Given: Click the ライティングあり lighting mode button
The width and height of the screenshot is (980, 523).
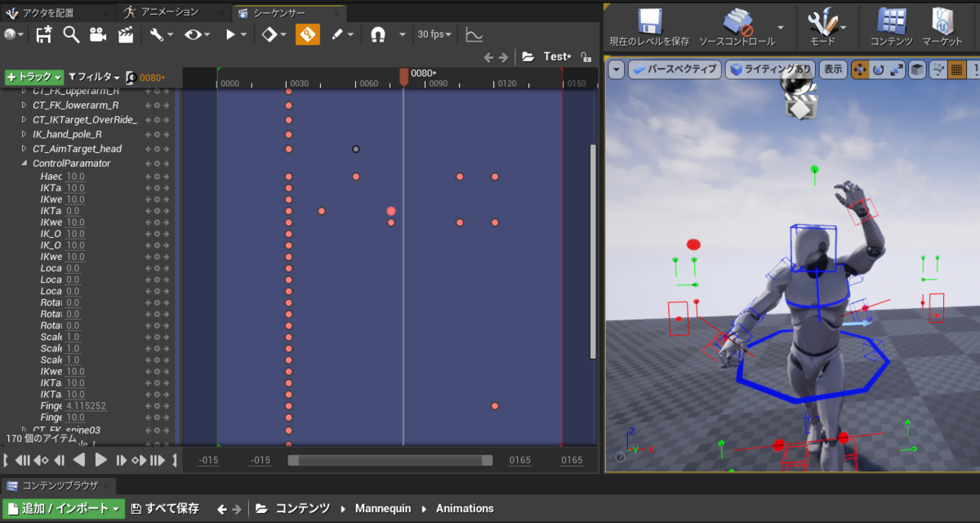Looking at the screenshot, I should [770, 69].
